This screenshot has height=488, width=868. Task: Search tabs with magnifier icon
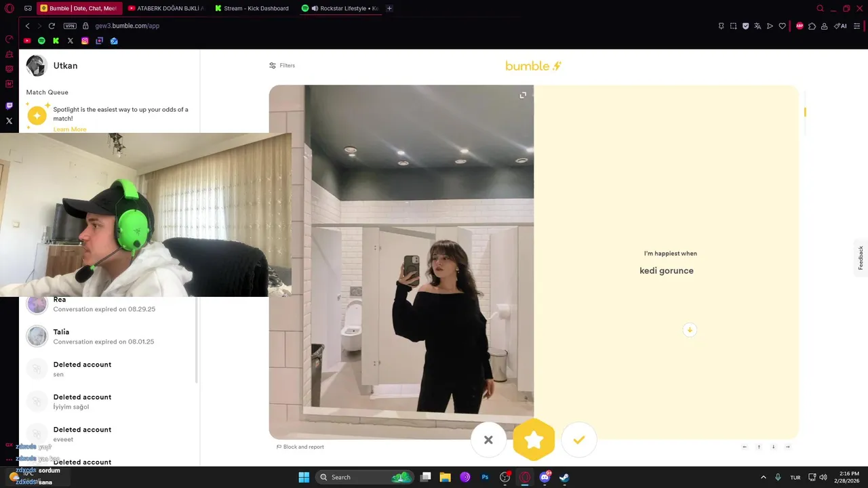point(820,8)
